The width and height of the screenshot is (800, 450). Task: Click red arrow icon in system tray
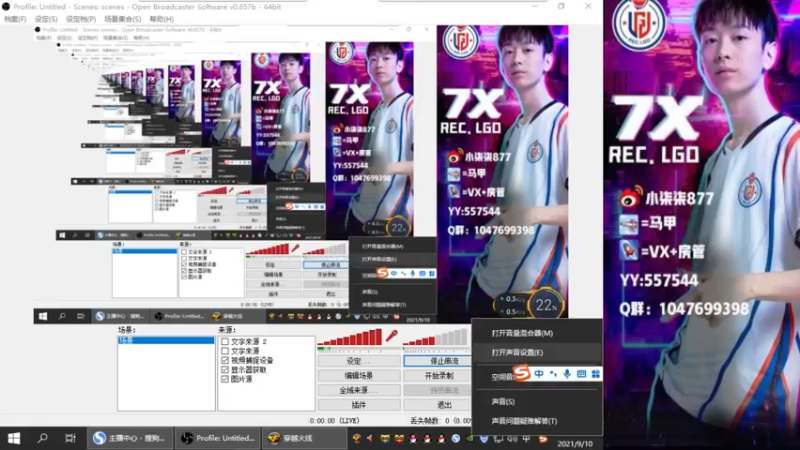(x=369, y=438)
